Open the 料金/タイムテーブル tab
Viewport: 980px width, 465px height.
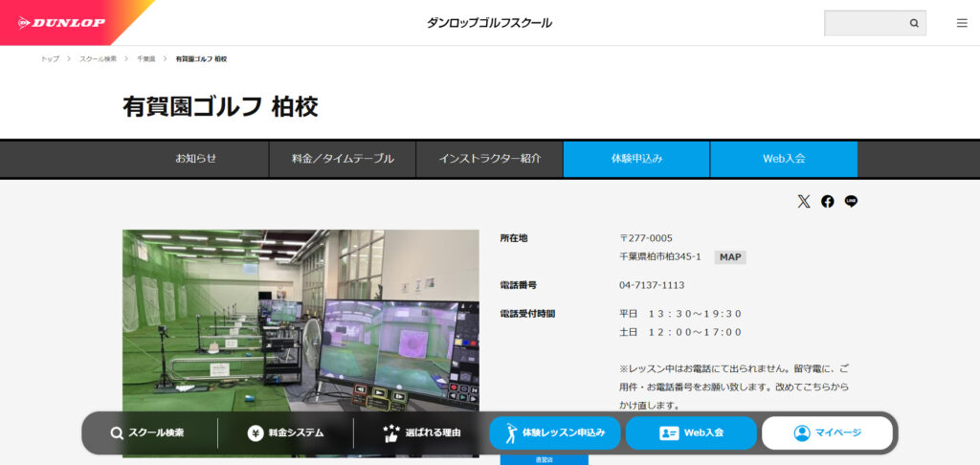(343, 159)
